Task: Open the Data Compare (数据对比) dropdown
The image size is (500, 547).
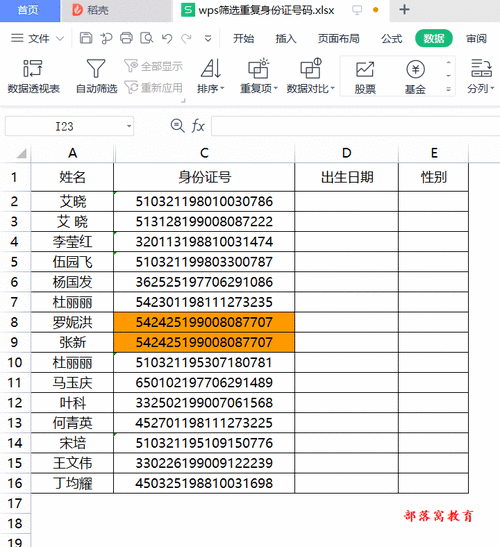Action: 311,77
